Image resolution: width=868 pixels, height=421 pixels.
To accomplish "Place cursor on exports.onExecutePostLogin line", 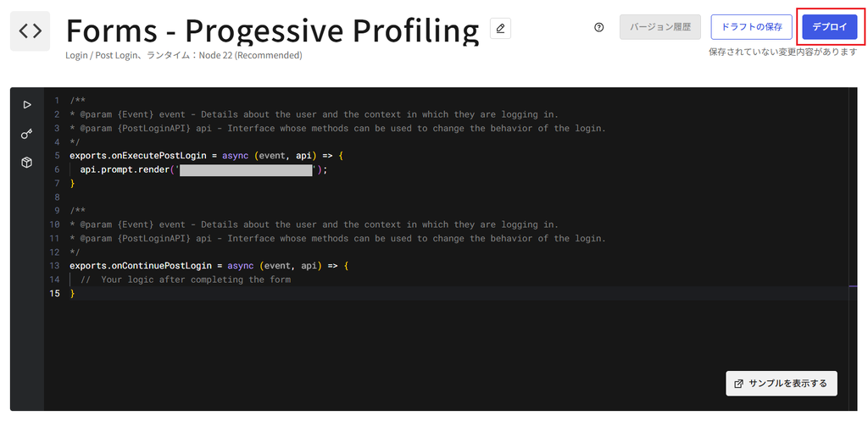I will (207, 156).
